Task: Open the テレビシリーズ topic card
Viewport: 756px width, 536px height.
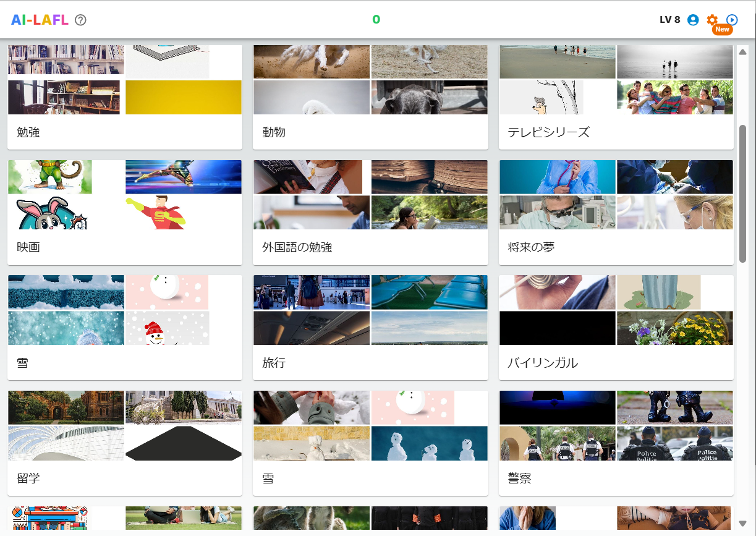Action: click(616, 97)
